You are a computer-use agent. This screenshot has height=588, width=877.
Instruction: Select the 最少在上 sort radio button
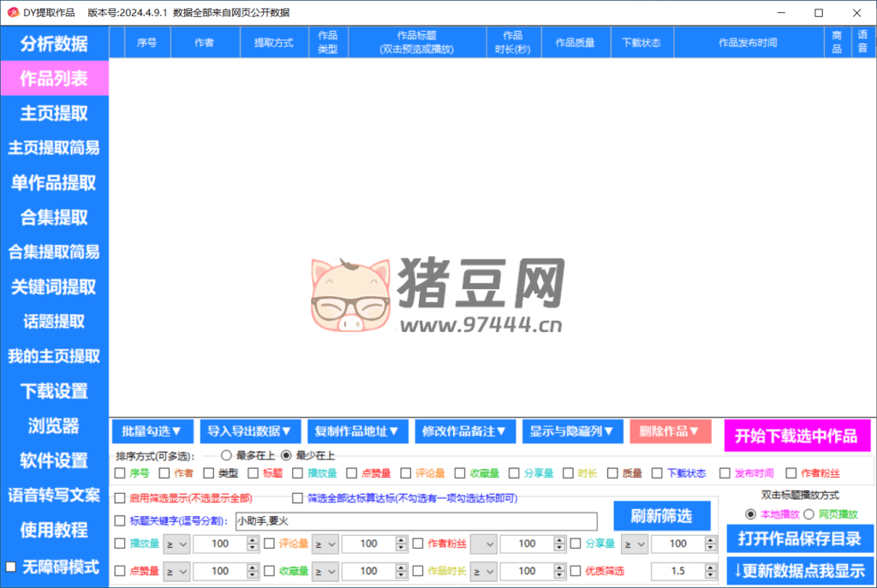(x=286, y=455)
